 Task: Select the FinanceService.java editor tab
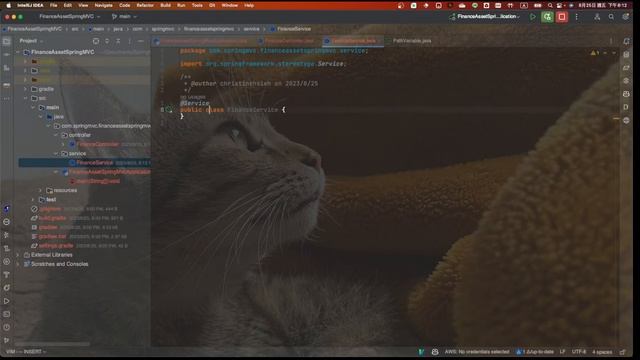[x=353, y=41]
